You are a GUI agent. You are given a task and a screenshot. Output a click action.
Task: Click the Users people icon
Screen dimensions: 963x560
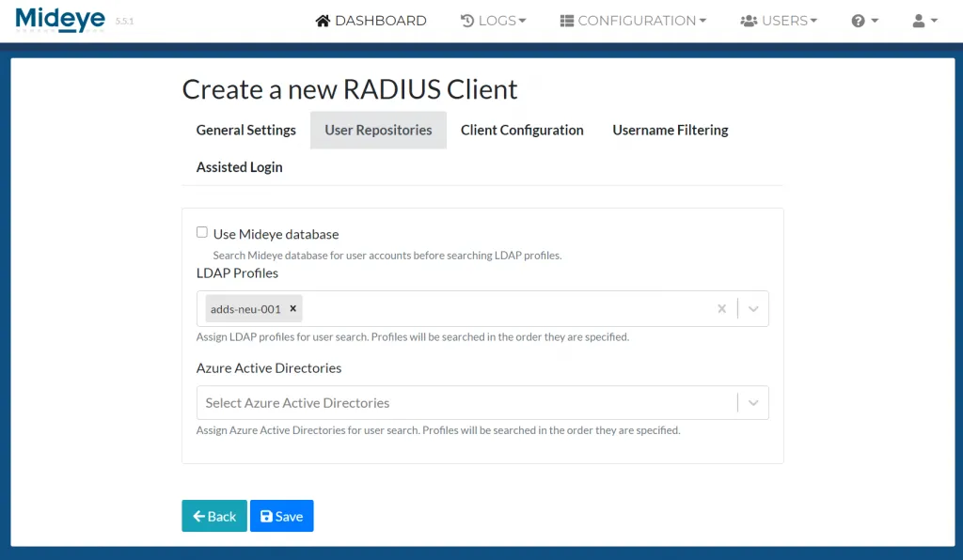[x=748, y=20]
